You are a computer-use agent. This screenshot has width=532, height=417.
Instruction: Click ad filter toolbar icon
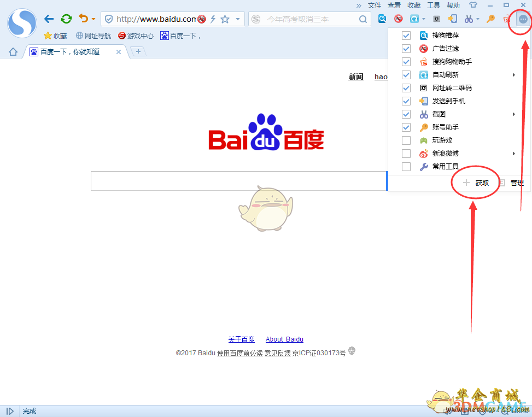point(399,19)
